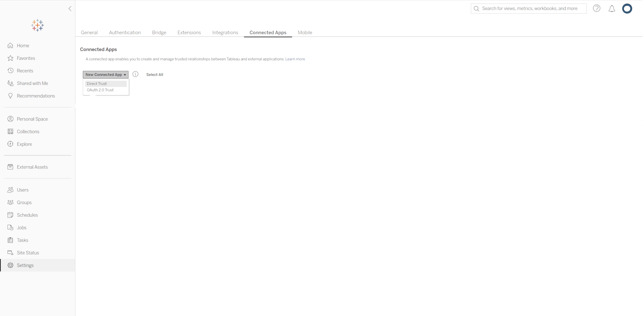The width and height of the screenshot is (644, 316).
Task: Open the Mobile settings tab
Action: (x=305, y=33)
